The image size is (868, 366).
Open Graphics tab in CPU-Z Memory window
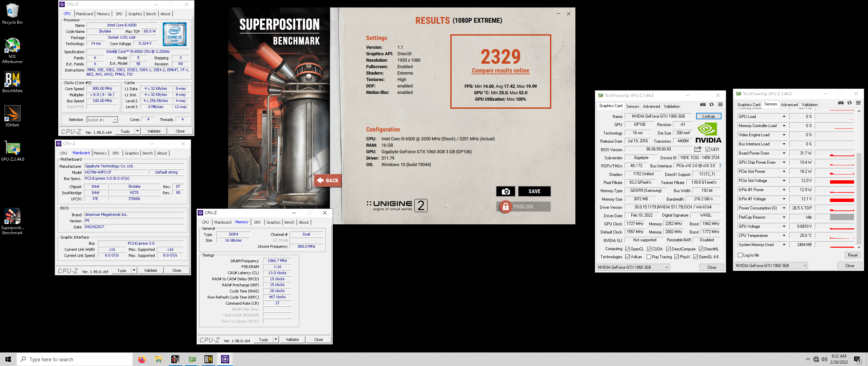(x=273, y=222)
